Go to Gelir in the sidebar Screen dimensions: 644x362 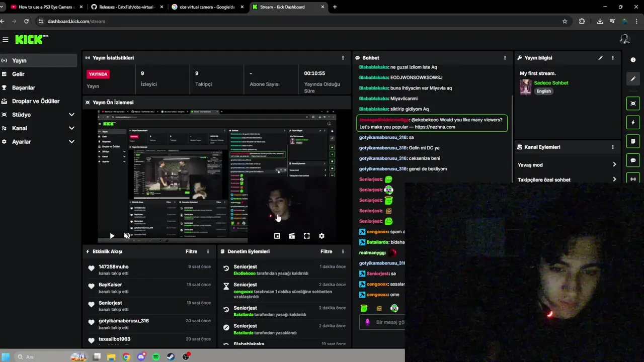coord(39,74)
